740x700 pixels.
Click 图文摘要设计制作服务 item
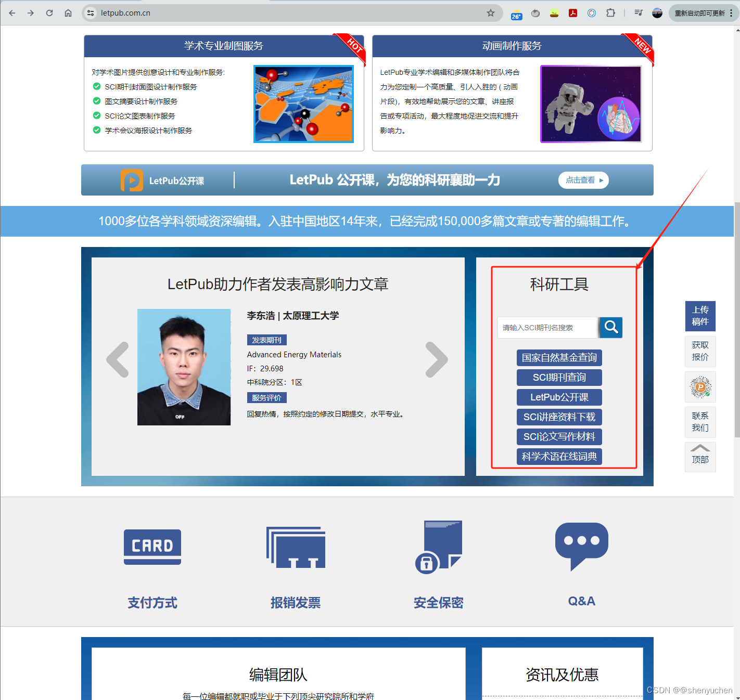[141, 101]
